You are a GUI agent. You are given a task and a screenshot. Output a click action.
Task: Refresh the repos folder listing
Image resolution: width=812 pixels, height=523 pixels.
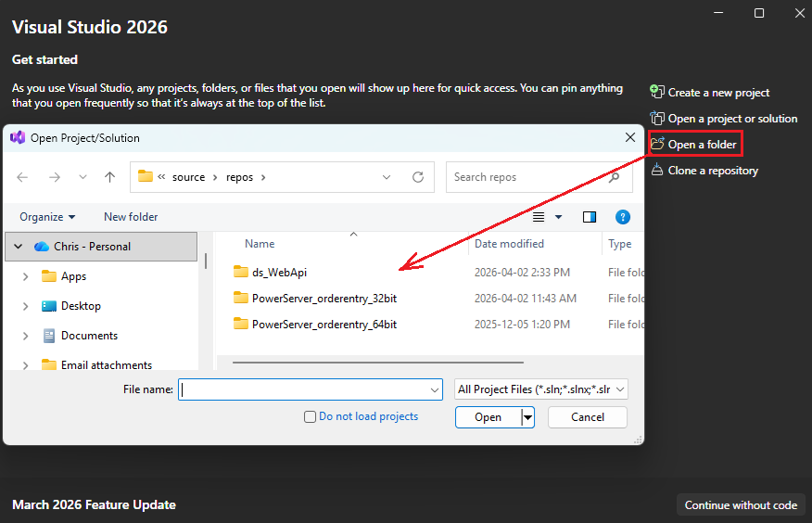(418, 177)
